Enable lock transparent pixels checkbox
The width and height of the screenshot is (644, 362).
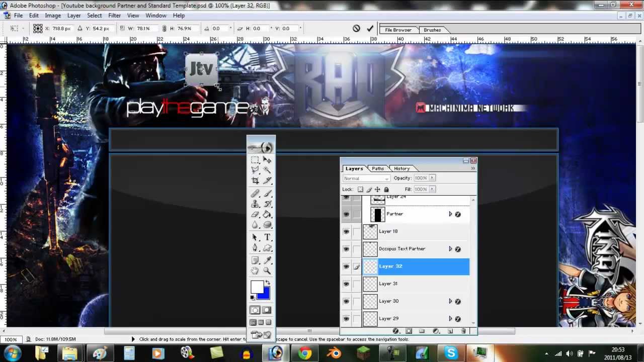pos(360,190)
